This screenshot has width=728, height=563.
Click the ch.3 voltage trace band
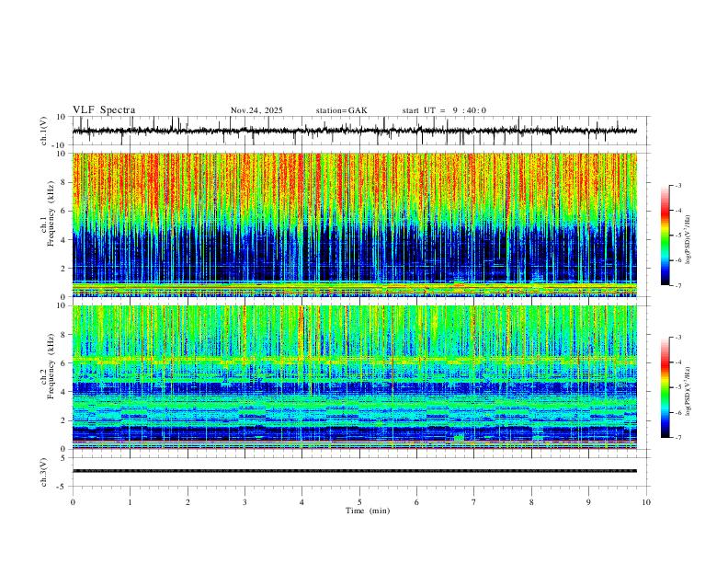click(354, 471)
